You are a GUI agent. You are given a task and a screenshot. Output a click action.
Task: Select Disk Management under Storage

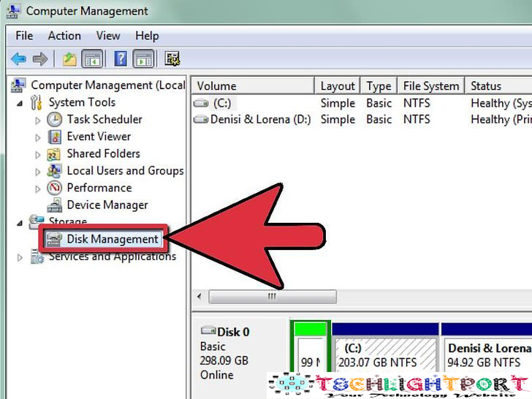click(x=113, y=239)
